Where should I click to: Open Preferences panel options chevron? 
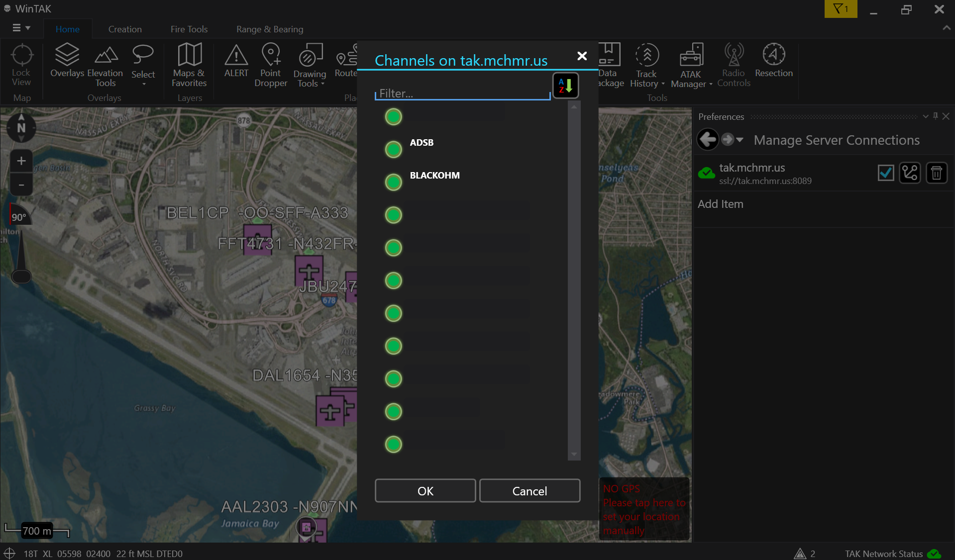[926, 116]
